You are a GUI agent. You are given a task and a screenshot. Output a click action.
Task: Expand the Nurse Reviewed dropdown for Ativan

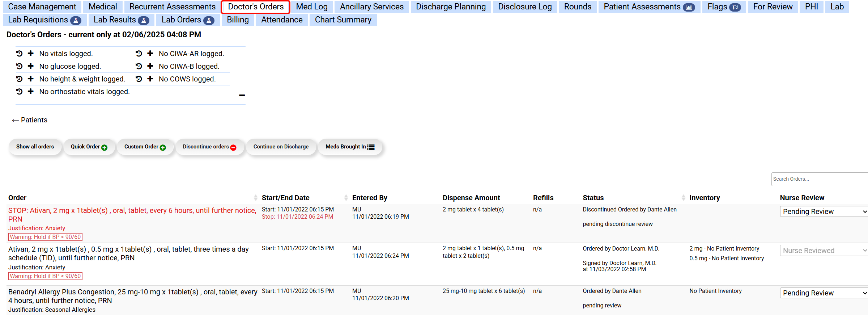coord(824,251)
